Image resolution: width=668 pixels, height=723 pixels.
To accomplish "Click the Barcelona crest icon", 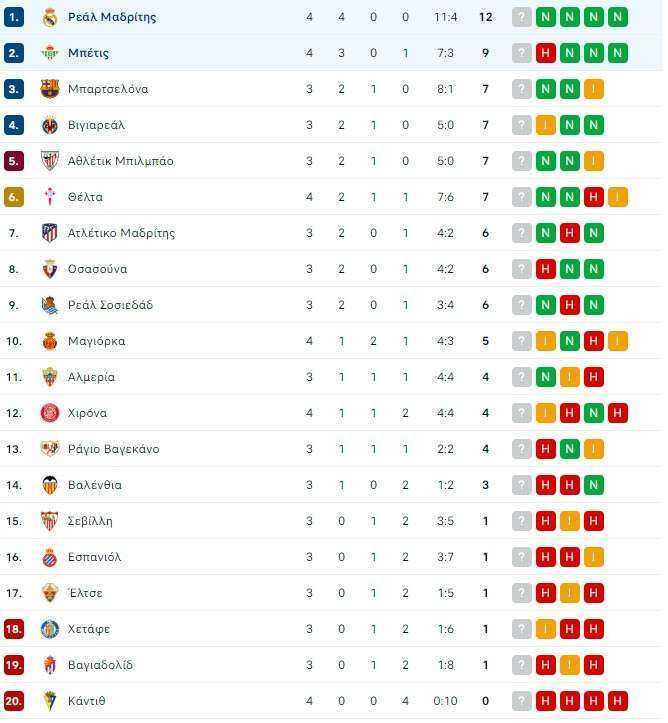I will click(x=49, y=89).
